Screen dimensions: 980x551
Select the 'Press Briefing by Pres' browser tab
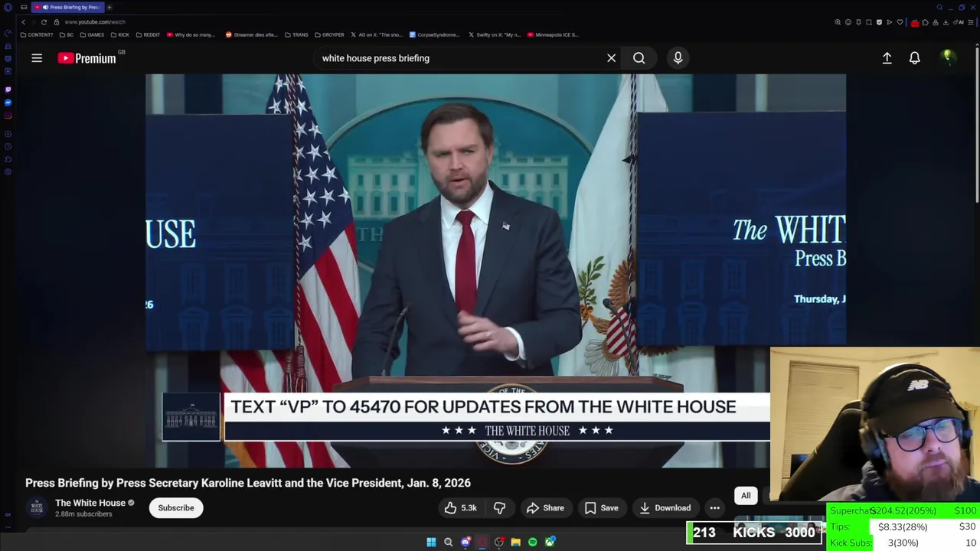pyautogui.click(x=67, y=7)
